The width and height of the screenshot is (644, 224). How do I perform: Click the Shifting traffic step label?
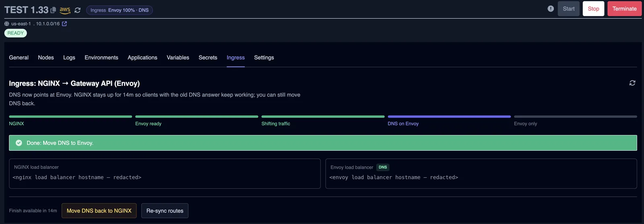click(276, 124)
